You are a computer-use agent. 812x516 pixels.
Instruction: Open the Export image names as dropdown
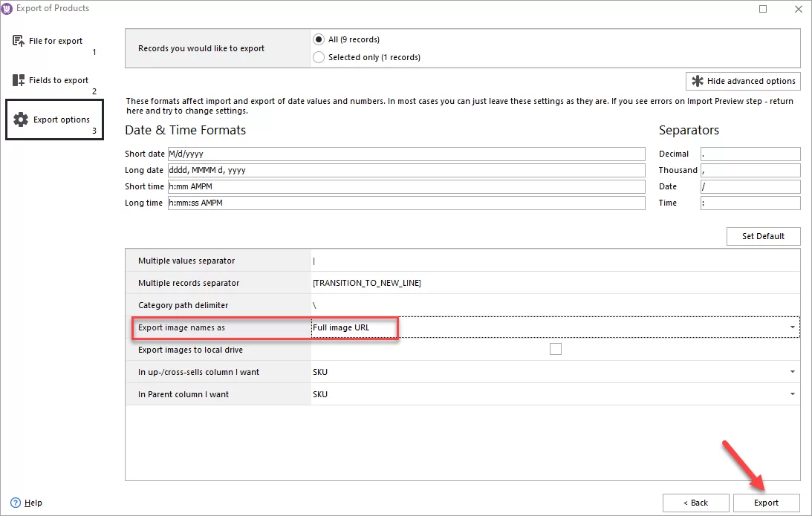[x=792, y=327]
